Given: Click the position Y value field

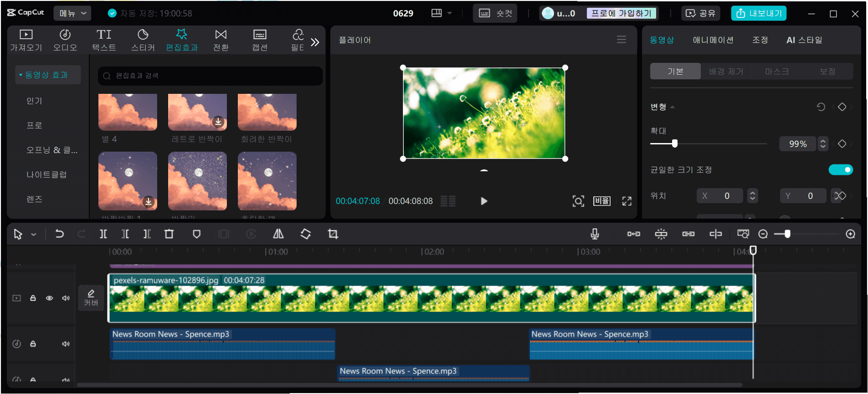Looking at the screenshot, I should (803, 195).
